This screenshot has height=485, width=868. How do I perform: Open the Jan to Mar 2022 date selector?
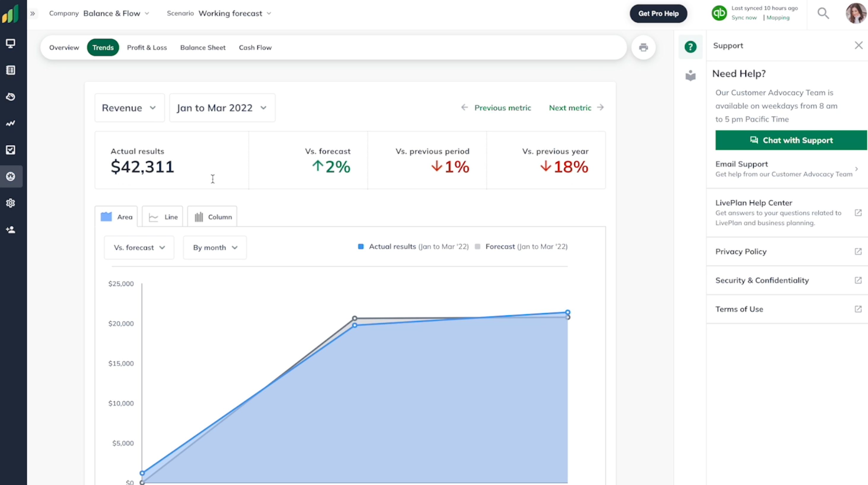coord(222,107)
